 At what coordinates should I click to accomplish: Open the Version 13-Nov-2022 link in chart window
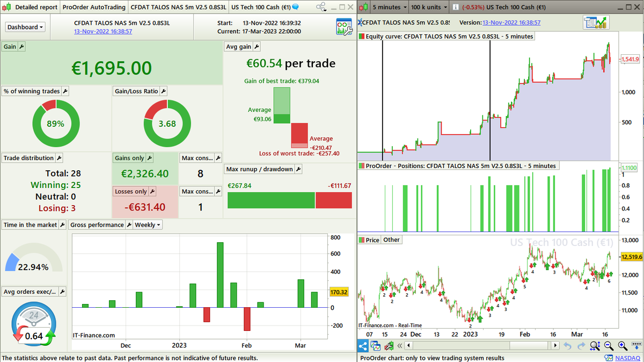(x=511, y=23)
